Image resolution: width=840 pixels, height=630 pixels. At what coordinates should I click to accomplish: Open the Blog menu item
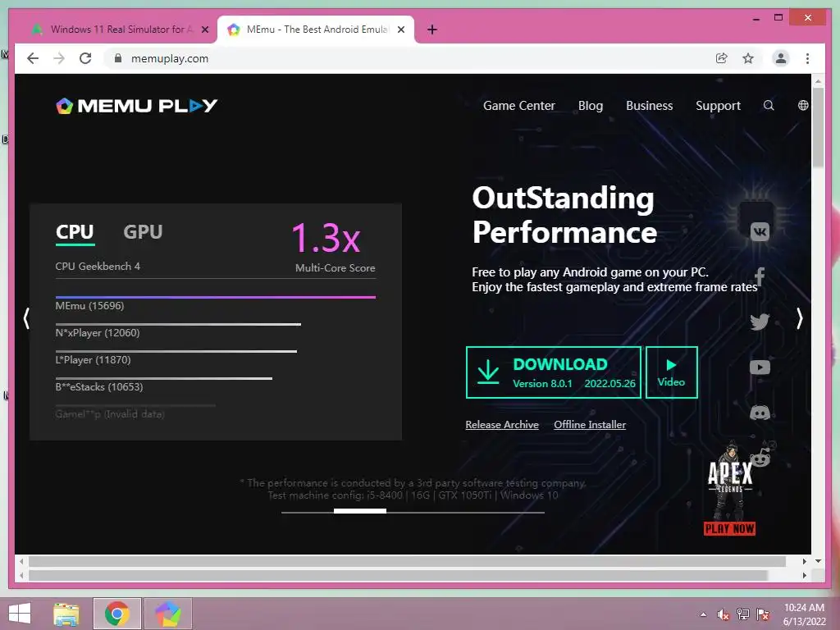click(x=591, y=106)
